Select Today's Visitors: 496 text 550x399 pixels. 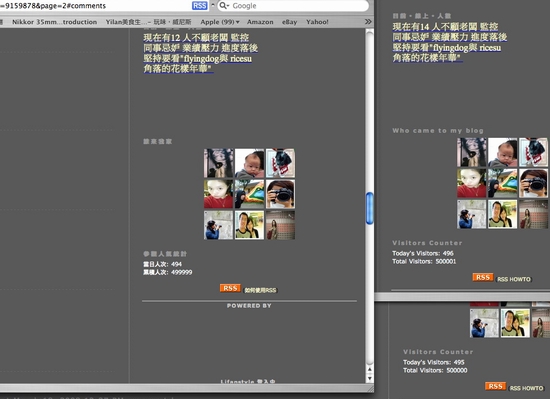point(423,253)
